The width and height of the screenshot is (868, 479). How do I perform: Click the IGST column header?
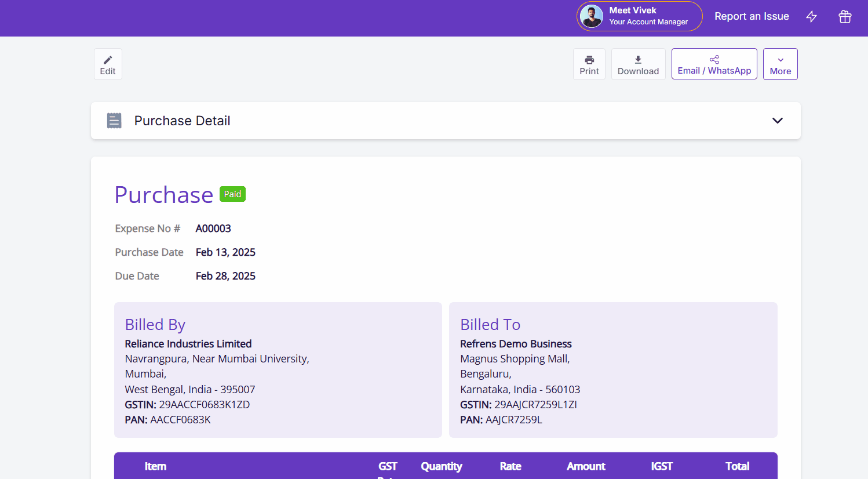coord(662,466)
